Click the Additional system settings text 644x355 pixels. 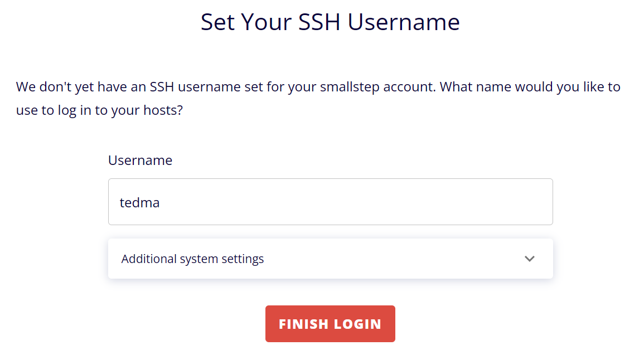(192, 258)
